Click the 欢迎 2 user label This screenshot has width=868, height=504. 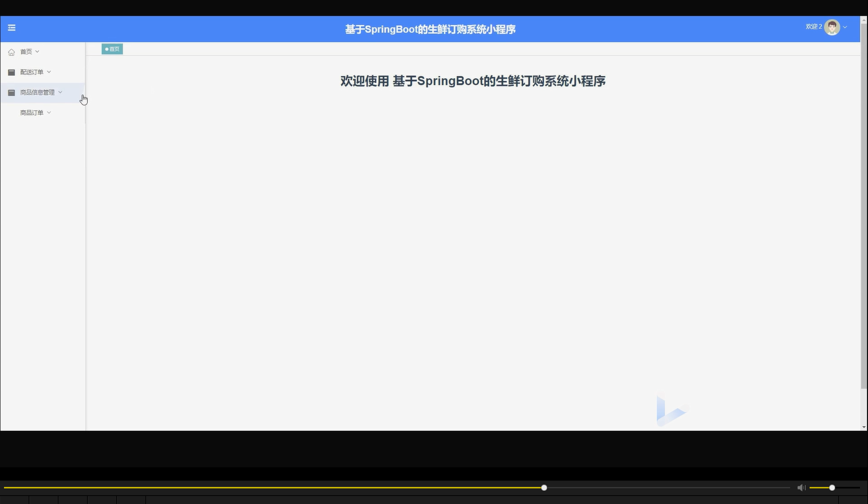tap(814, 27)
